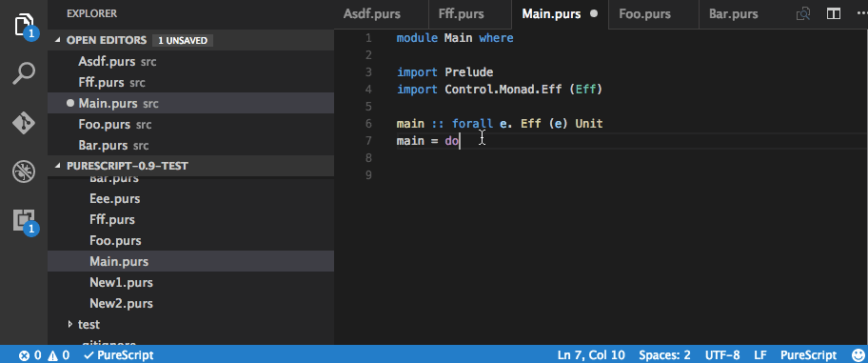Open the Search view icon
The width and height of the screenshot is (868, 363).
click(x=24, y=73)
